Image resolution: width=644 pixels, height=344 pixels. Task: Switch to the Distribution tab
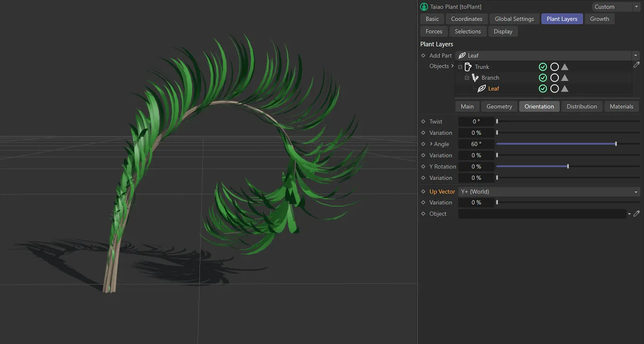click(582, 106)
